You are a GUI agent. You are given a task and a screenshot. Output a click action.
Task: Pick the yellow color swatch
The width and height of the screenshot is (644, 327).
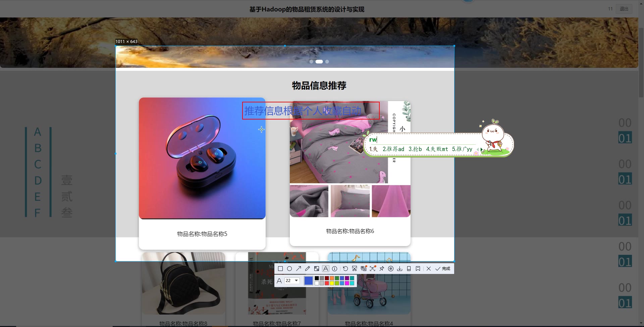(332, 283)
